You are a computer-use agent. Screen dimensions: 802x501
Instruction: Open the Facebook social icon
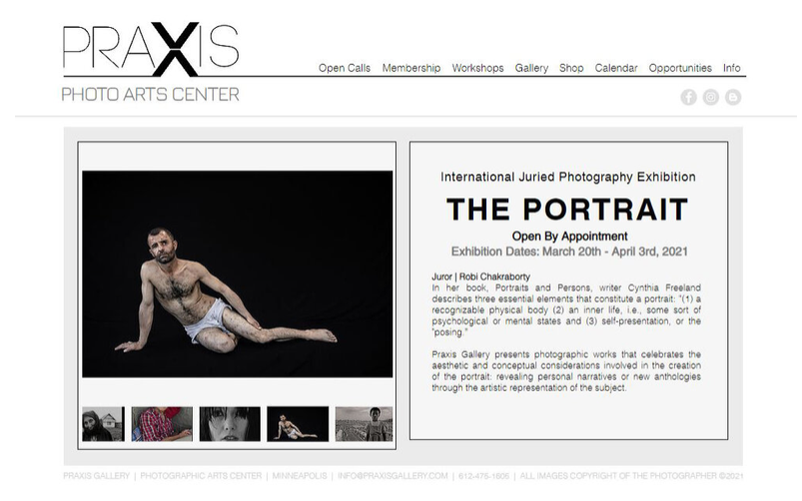(x=688, y=97)
